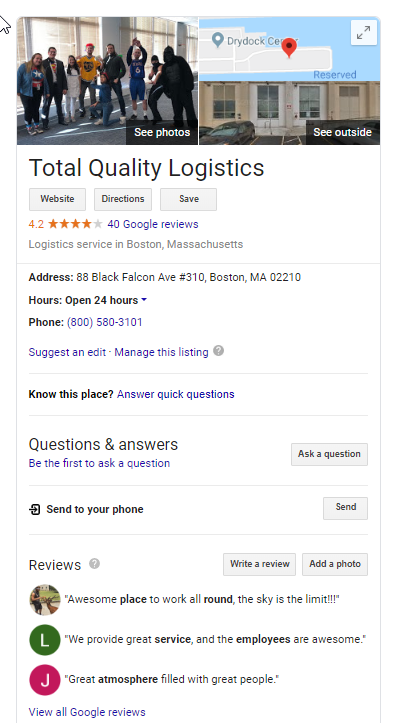
Task: Click the Ask a question button
Action: (x=329, y=454)
